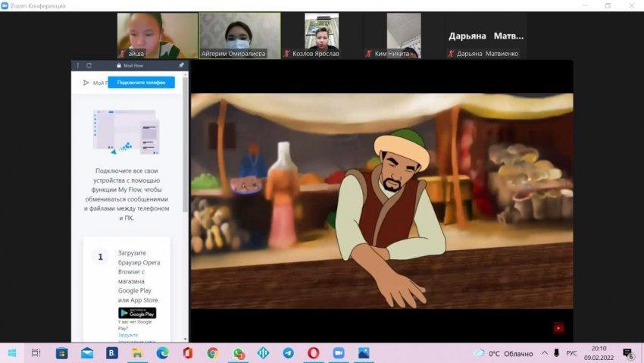
Task: Open Microsoft Edge from the taskbar
Action: coord(162,353)
